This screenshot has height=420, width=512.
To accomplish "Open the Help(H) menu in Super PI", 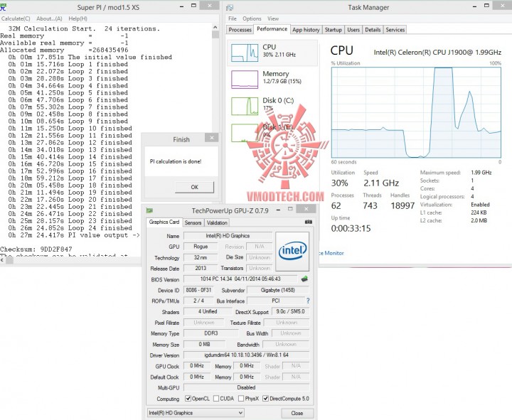I will (78, 18).
